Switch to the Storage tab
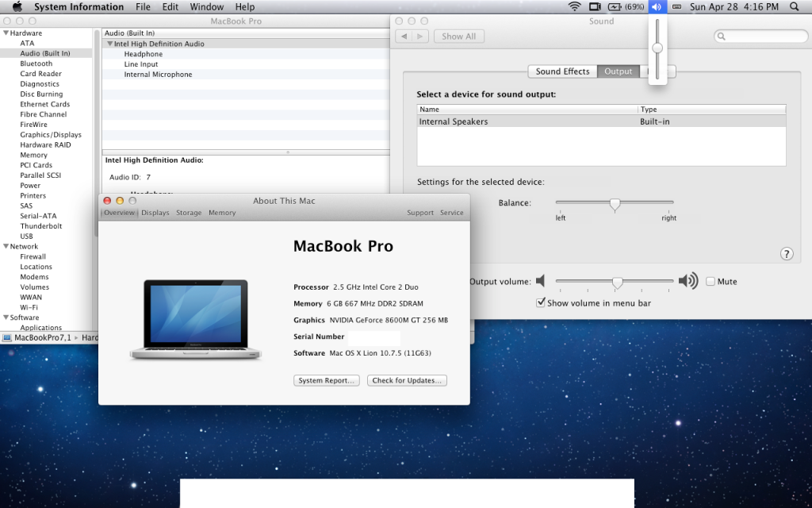This screenshot has width=812, height=508. [x=189, y=213]
